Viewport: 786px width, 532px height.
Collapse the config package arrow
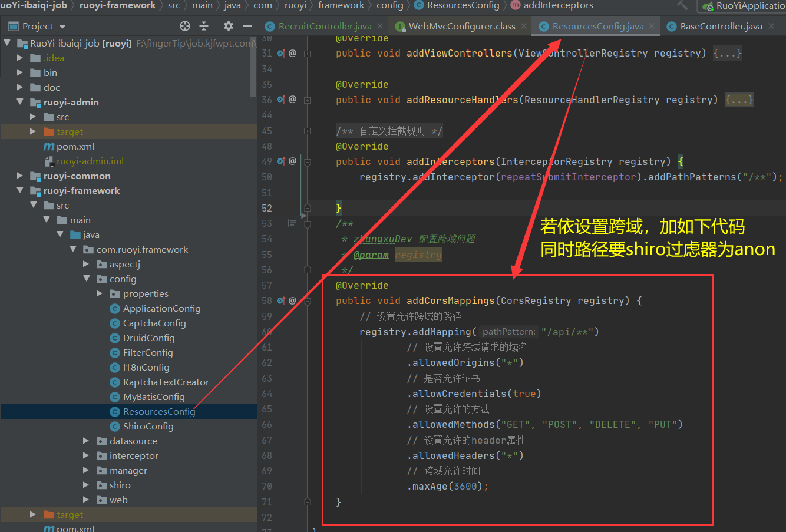point(86,279)
